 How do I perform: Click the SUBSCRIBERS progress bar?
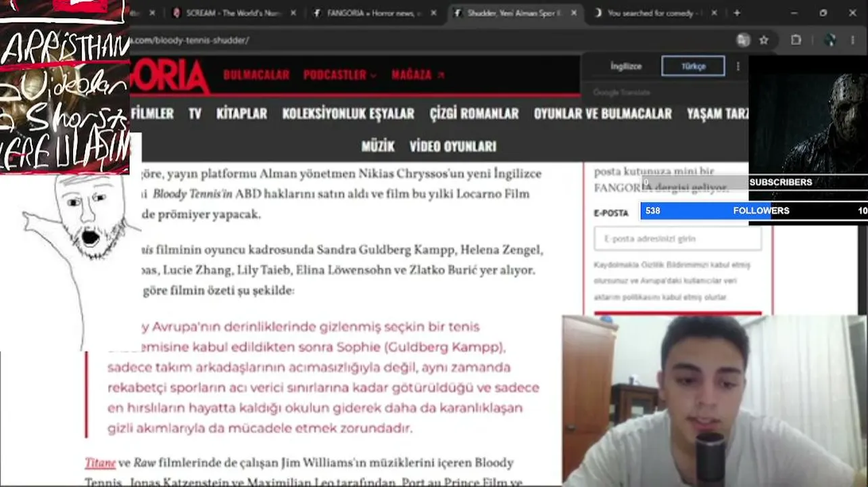(x=754, y=182)
